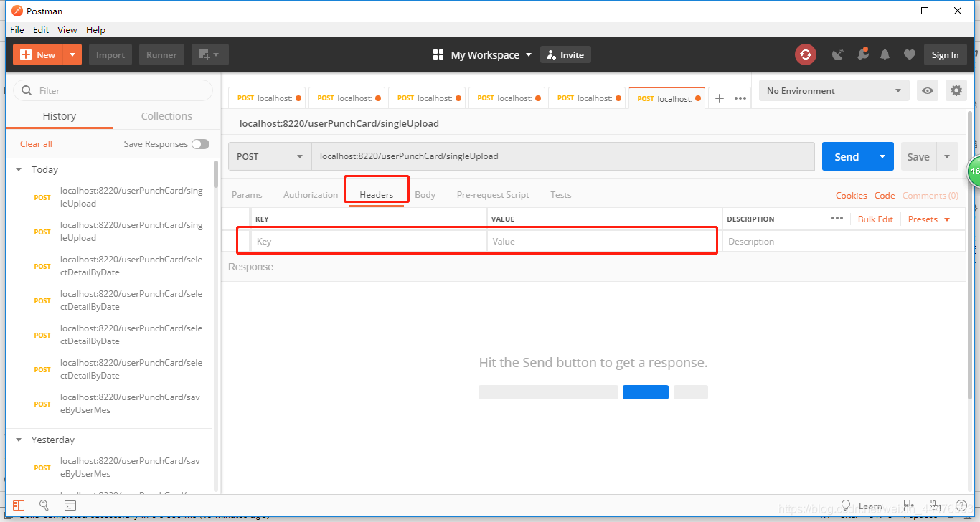Open the Save button dropdown arrow

[947, 156]
